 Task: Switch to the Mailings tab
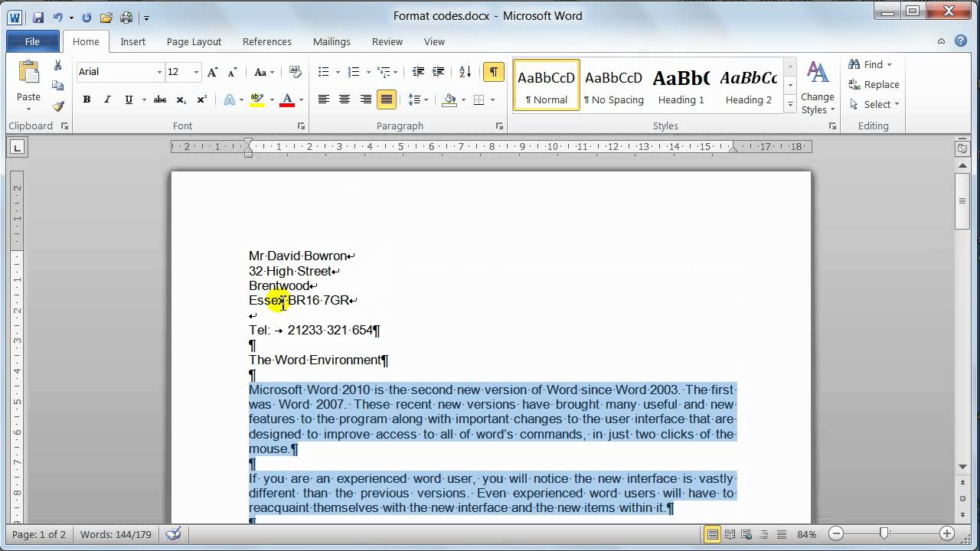(332, 41)
